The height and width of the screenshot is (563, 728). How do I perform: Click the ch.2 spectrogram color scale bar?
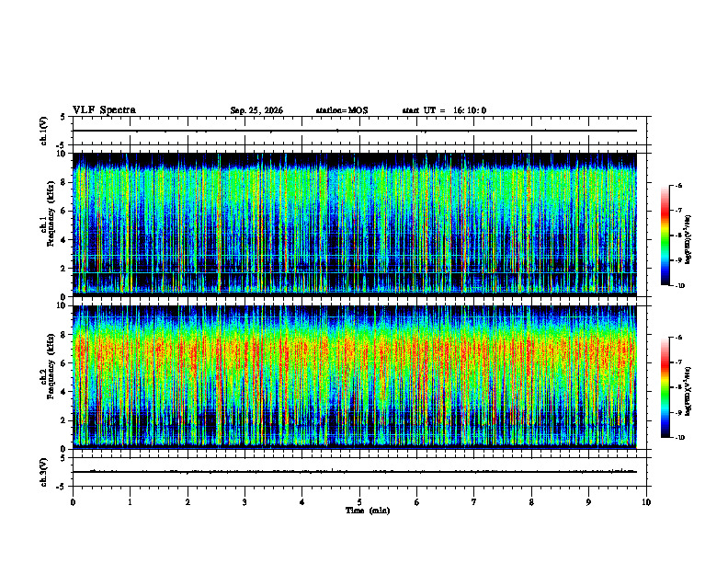(665, 387)
